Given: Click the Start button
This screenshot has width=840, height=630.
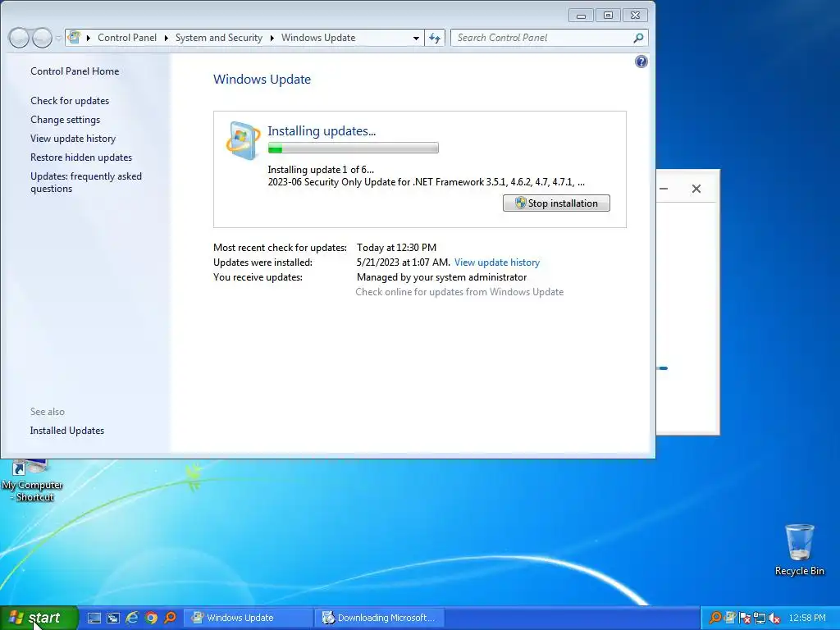Looking at the screenshot, I should [x=39, y=618].
